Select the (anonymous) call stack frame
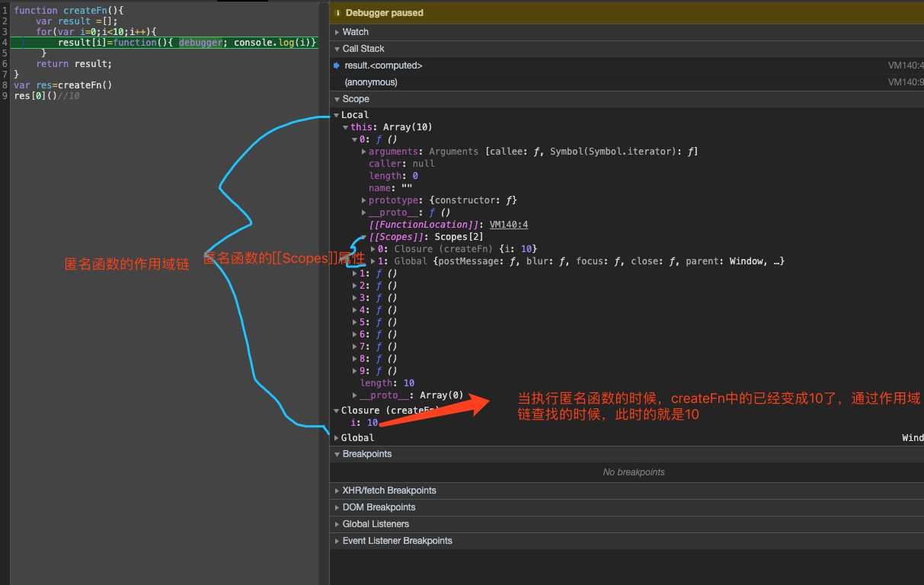Screen dimensions: 924x585 (x=371, y=82)
